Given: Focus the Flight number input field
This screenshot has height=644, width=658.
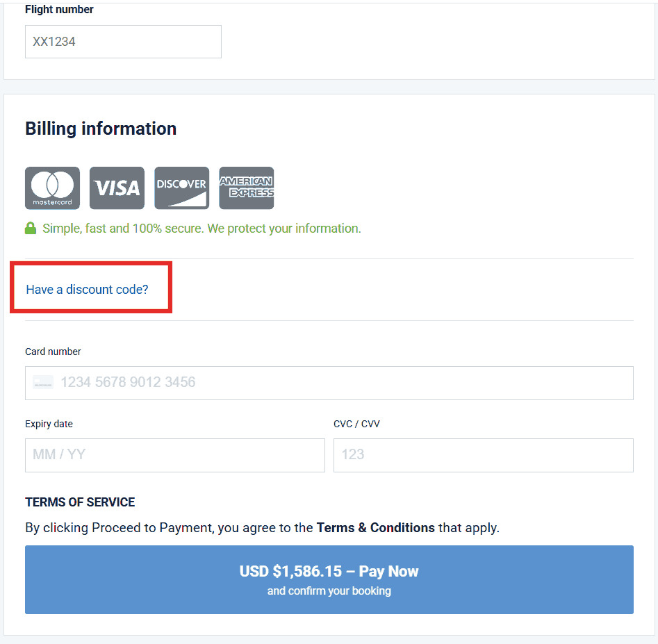Looking at the screenshot, I should 124,42.
